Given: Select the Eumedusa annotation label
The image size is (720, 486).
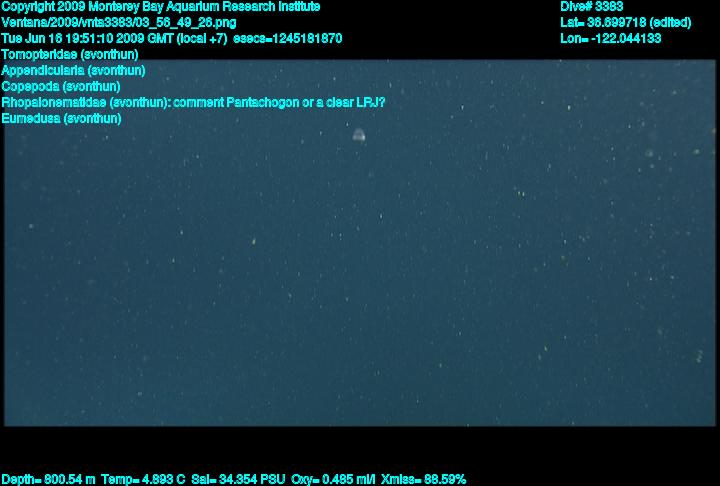Looking at the screenshot, I should [62, 119].
